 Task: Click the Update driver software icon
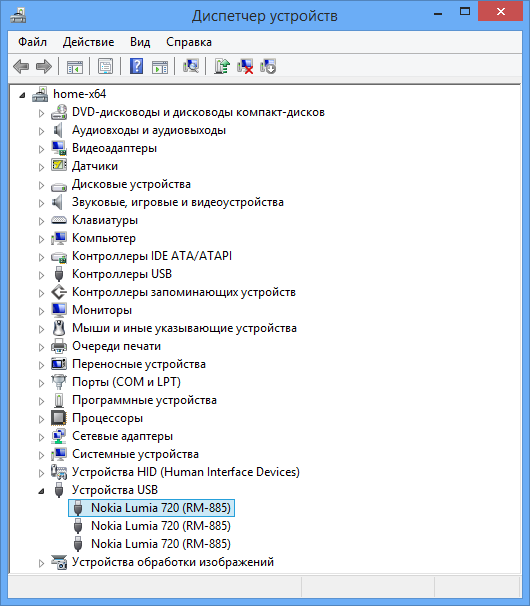click(222, 66)
